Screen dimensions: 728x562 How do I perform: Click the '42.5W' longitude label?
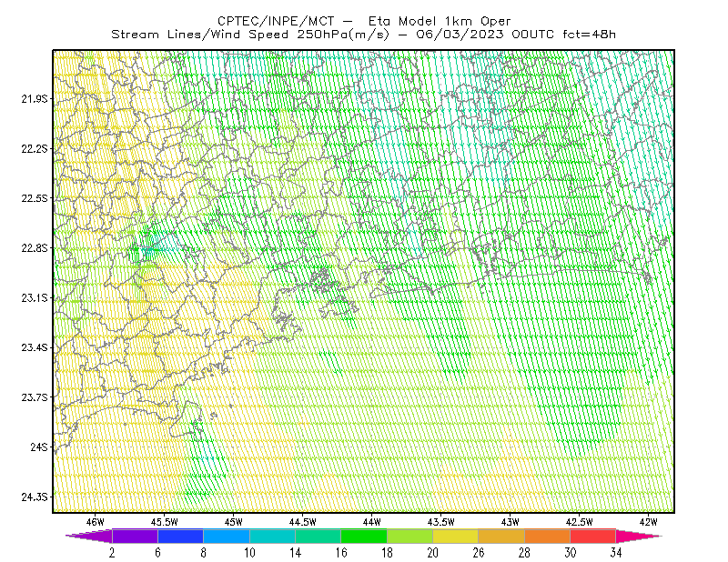(580, 522)
